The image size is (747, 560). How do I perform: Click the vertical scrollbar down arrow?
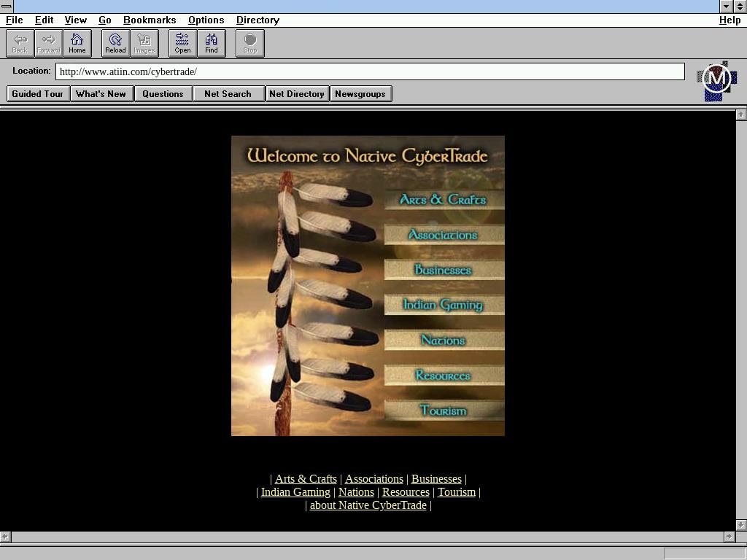(741, 524)
